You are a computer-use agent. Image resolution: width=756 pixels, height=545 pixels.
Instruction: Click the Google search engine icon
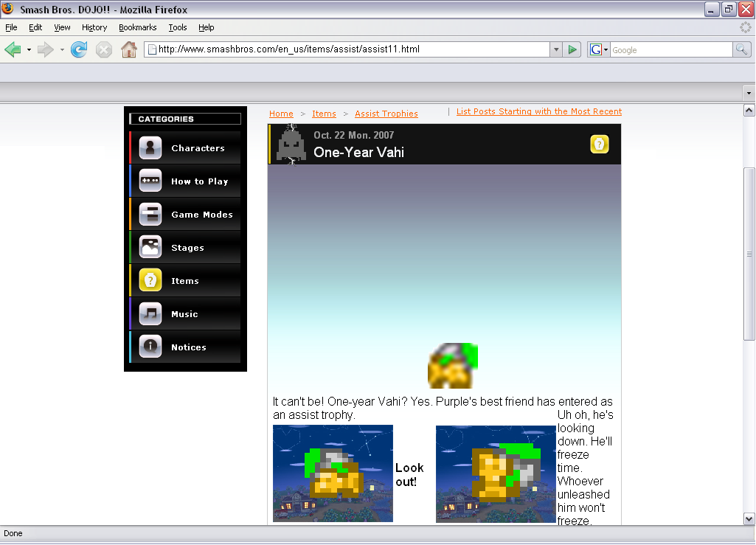coord(595,49)
